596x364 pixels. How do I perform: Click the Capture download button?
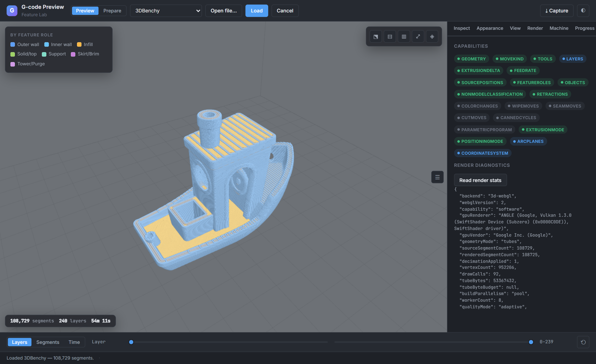point(557,11)
